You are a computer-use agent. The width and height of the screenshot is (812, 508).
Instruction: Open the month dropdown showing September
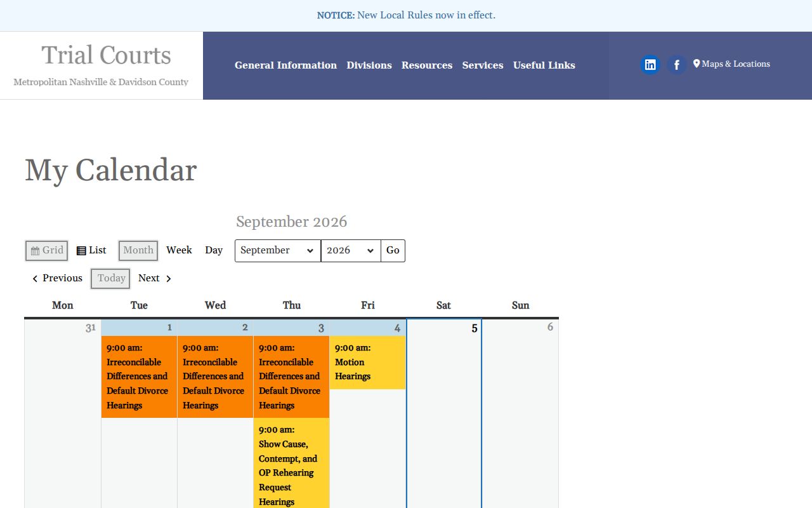click(278, 251)
